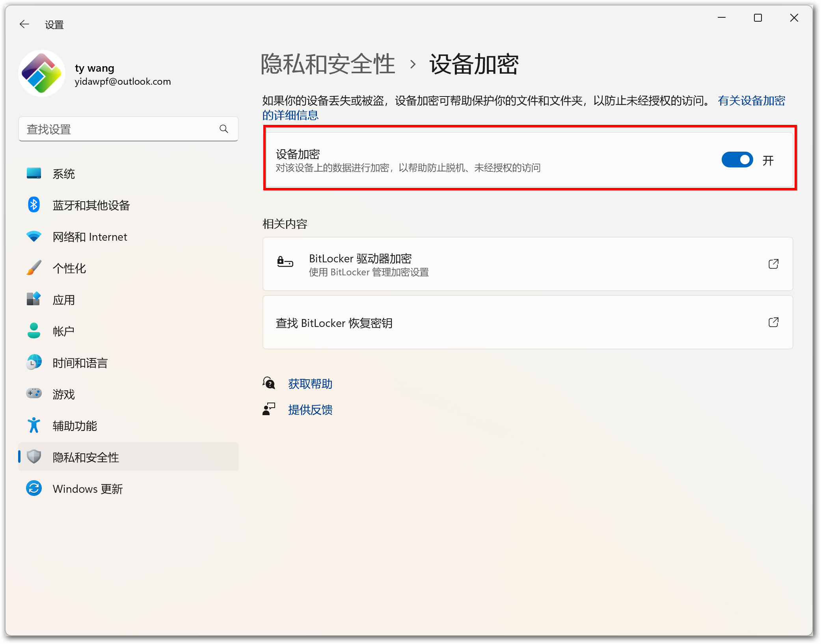Image resolution: width=821 pixels, height=644 pixels.
Task: Select 隐私和安全性 shield icon
Action: pyautogui.click(x=34, y=457)
